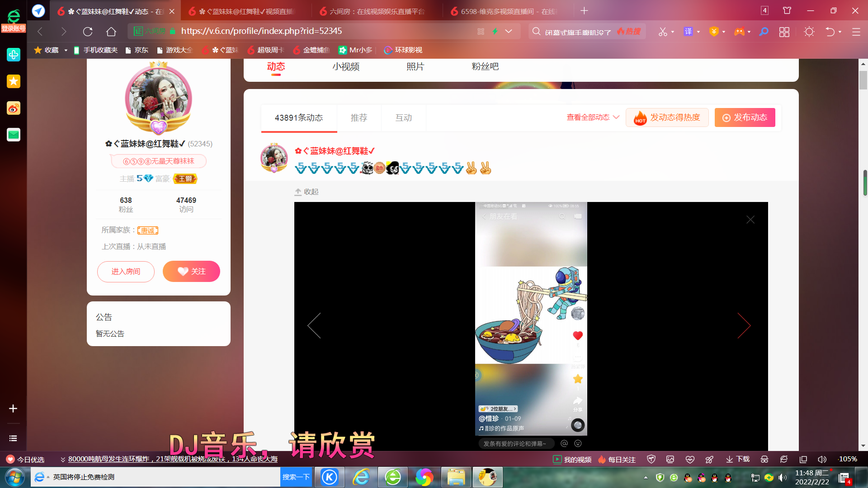Click the browser forward arrow
This screenshot has height=488, width=868.
64,32
